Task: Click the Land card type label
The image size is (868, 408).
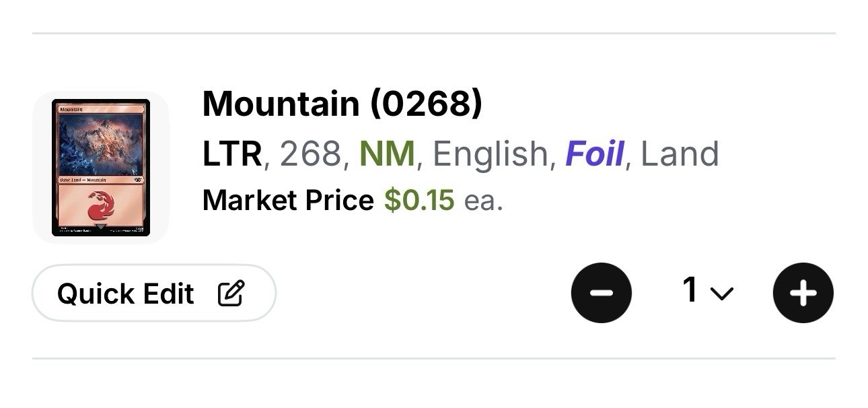Action: [680, 154]
